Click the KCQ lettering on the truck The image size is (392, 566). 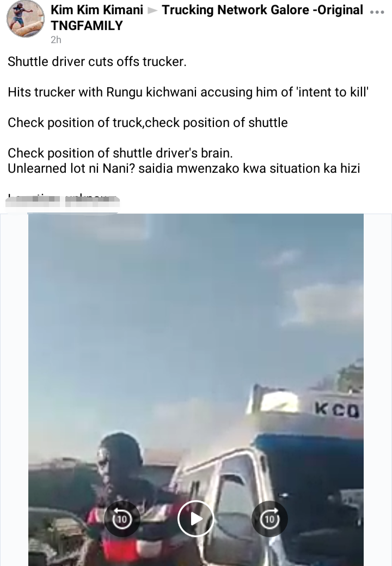click(x=337, y=409)
